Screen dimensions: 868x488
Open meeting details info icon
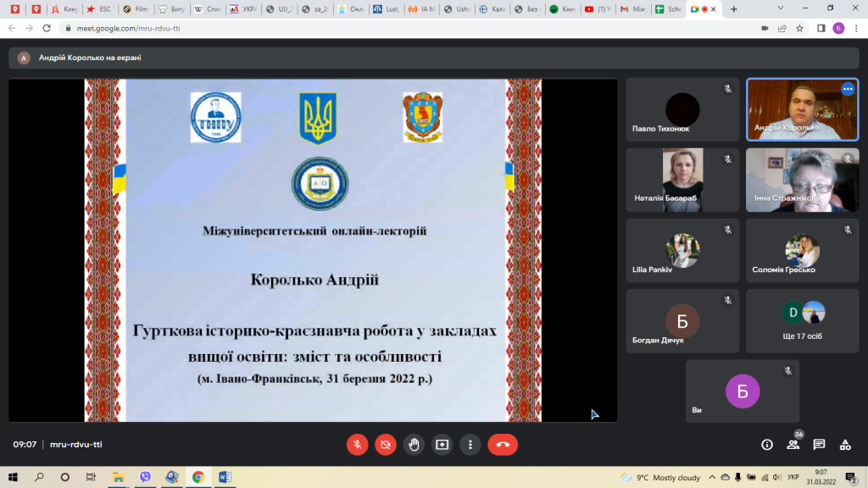coord(767,444)
